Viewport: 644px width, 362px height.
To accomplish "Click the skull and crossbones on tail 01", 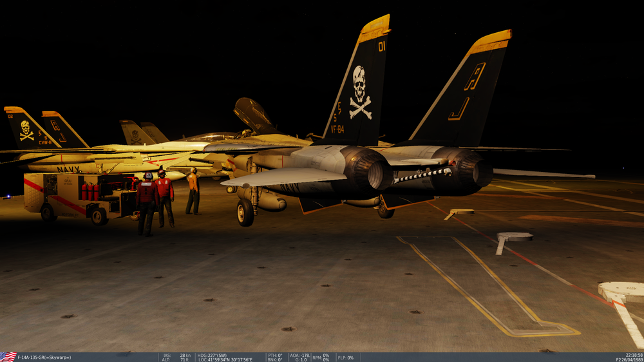I will (x=360, y=93).
